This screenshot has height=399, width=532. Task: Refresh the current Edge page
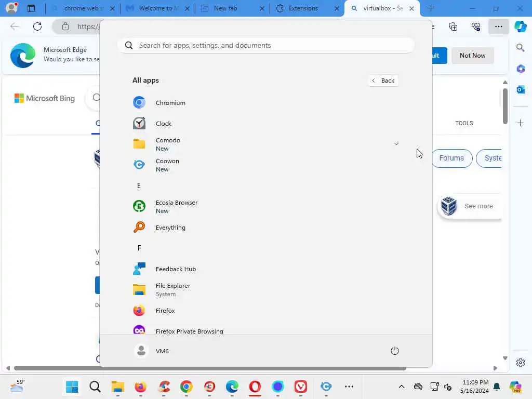(37, 26)
